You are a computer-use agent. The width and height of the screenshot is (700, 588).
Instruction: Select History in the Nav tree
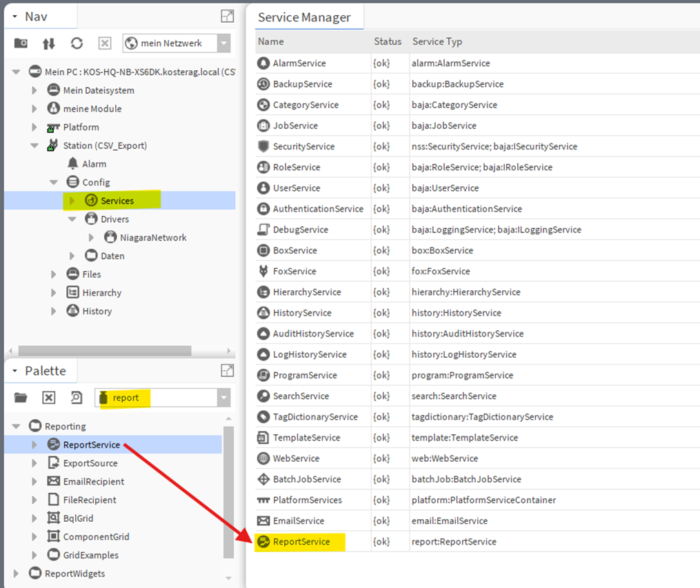coord(97,311)
